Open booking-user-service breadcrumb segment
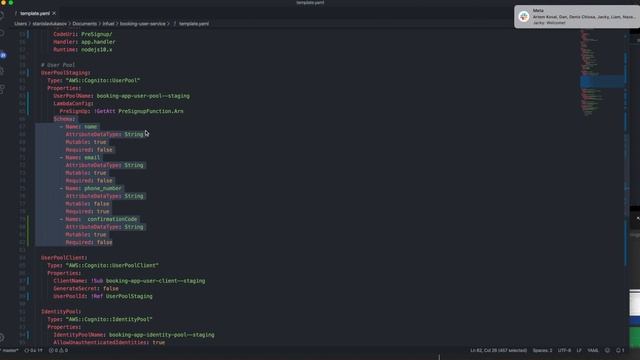 tap(142, 24)
